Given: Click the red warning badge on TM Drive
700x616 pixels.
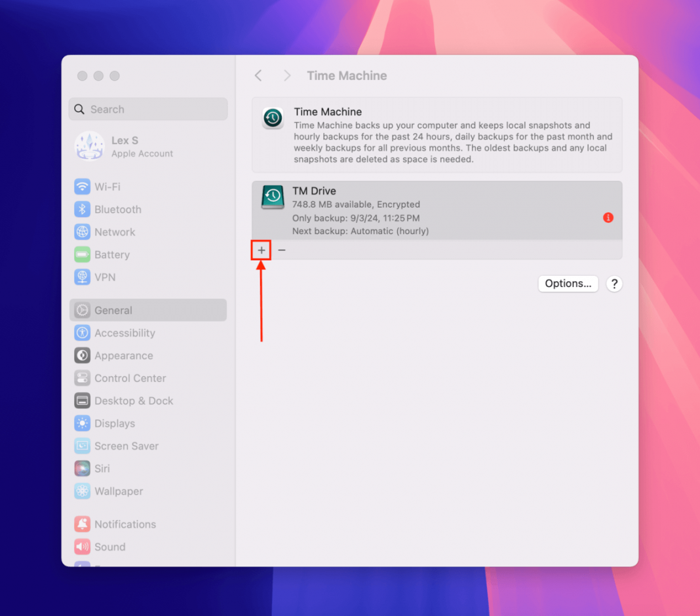Looking at the screenshot, I should tap(608, 218).
